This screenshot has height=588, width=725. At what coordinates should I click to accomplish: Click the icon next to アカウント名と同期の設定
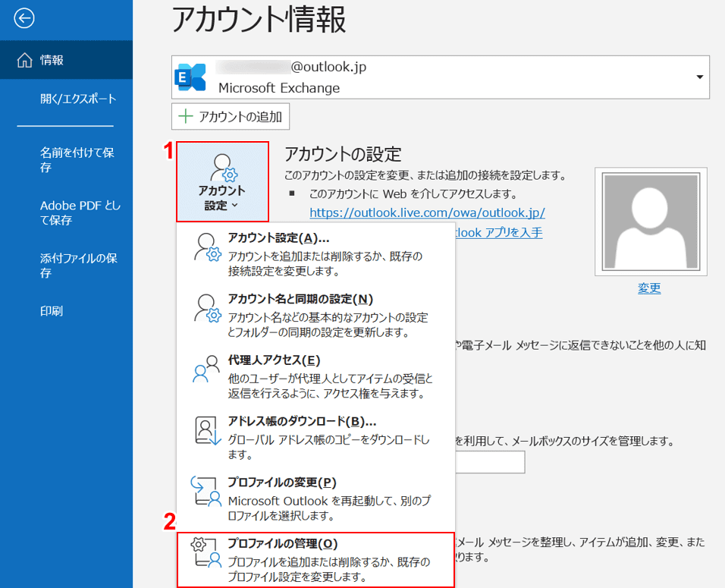207,309
